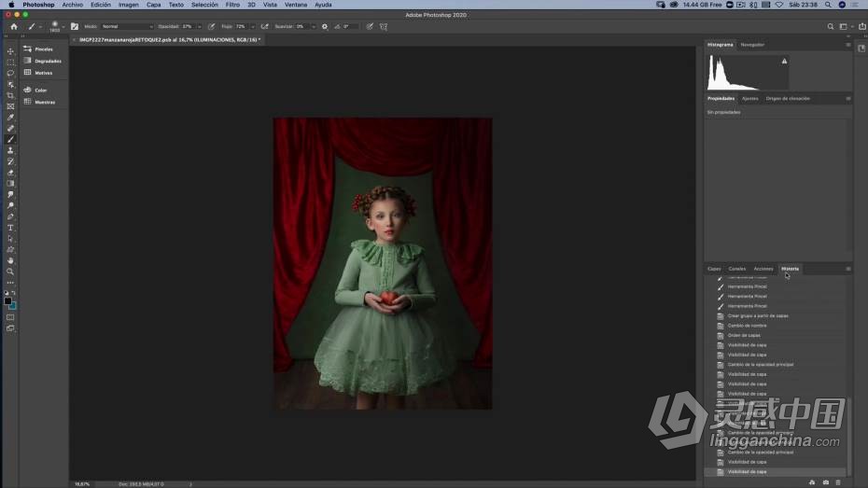Select the Eraser tool
This screenshot has height=488, width=868.
[10, 173]
